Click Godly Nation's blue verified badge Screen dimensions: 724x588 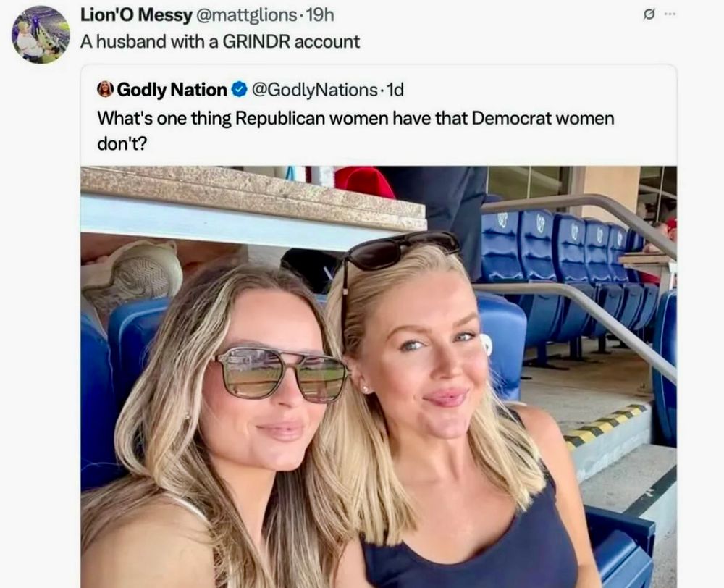tap(239, 90)
